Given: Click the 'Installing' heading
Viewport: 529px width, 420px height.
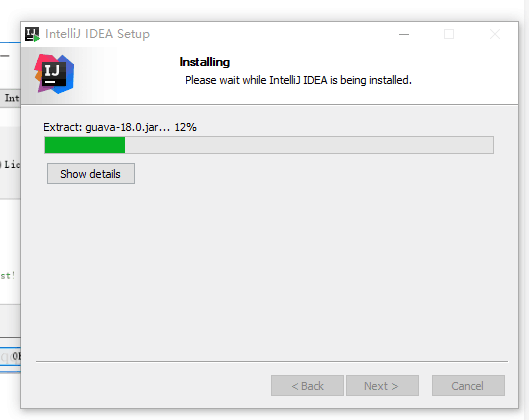Looking at the screenshot, I should point(204,62).
